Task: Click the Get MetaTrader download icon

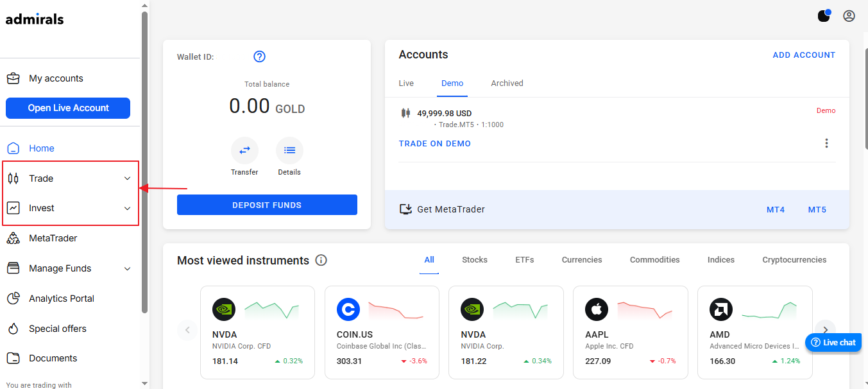Action: click(405, 209)
